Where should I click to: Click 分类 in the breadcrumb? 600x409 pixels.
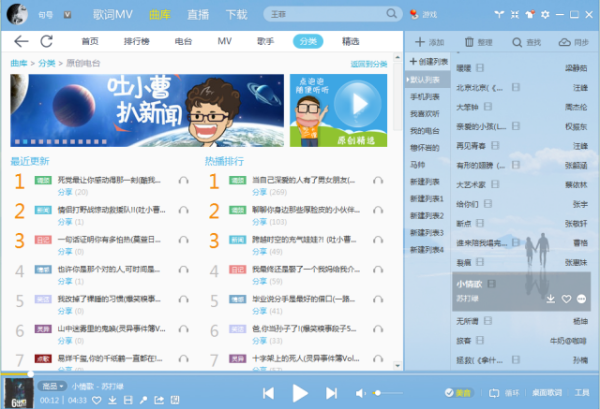(x=47, y=63)
